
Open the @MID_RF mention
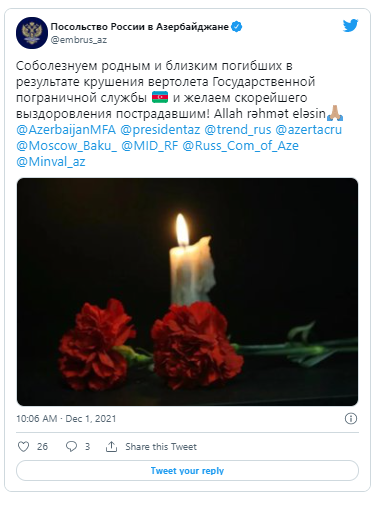coord(150,146)
